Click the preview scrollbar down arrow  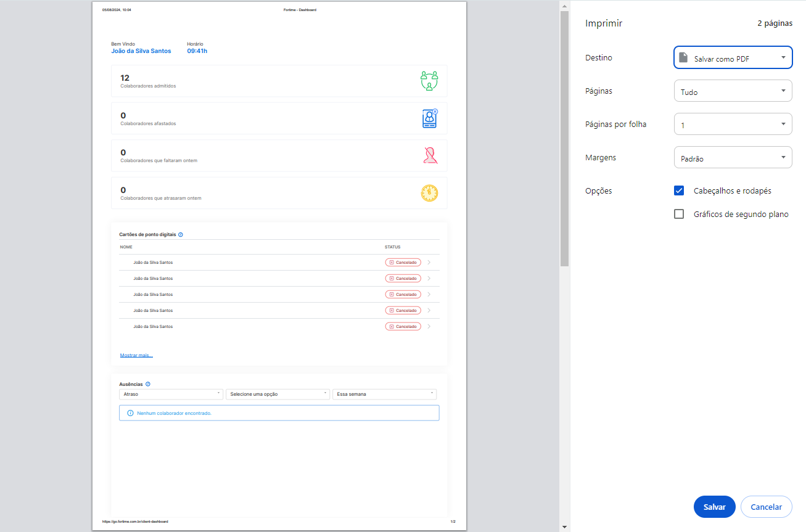pyautogui.click(x=564, y=527)
